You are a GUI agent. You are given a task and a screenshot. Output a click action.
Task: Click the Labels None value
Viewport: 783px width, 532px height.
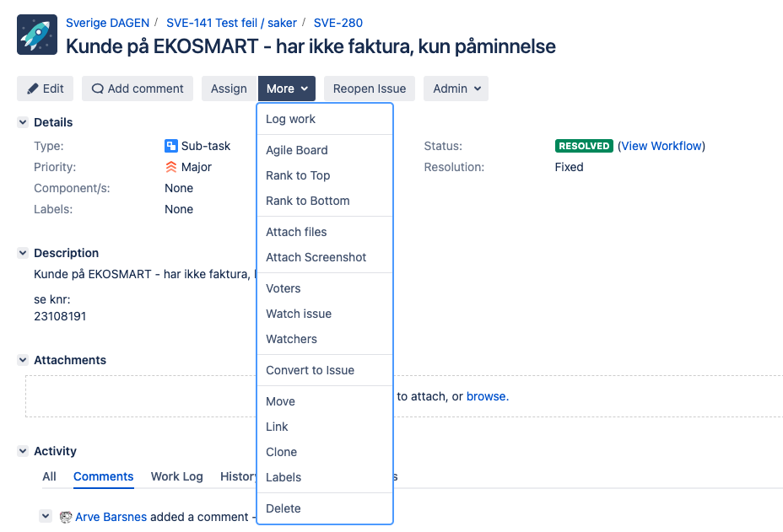[179, 209]
